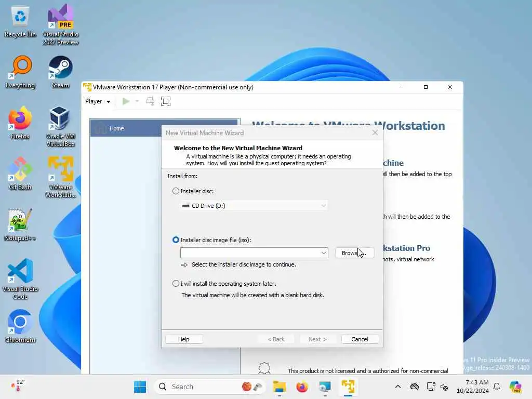Click the disabled Back button

(x=276, y=339)
